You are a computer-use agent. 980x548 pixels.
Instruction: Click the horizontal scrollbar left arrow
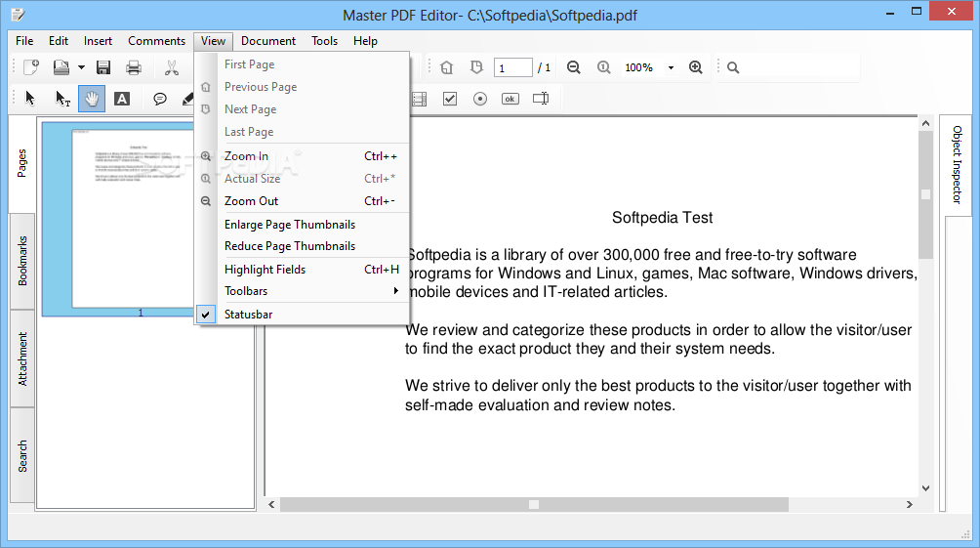272,504
